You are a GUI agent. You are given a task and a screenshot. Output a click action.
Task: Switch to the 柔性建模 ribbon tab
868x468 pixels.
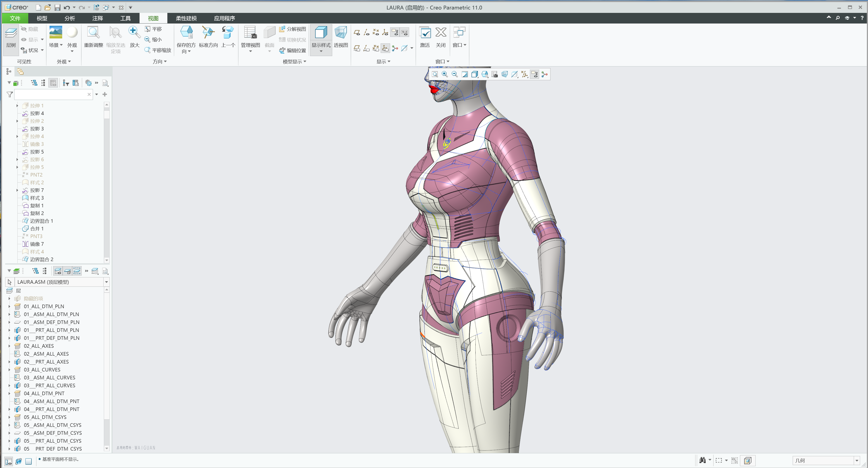[x=185, y=18]
